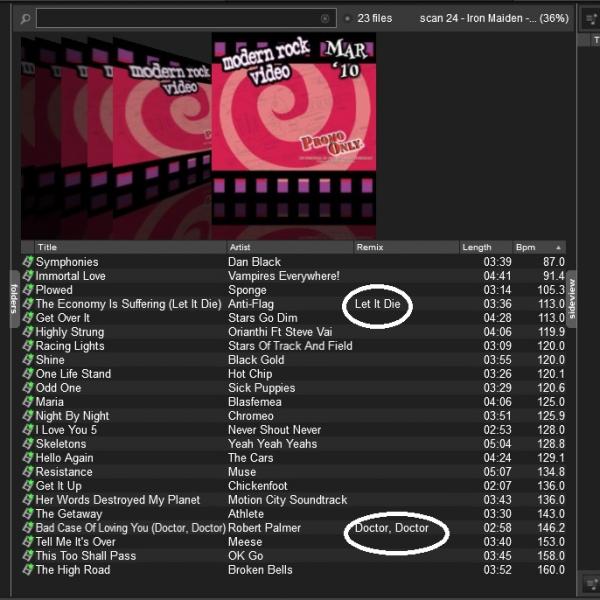This screenshot has height=600, width=600.
Task: Click artist Orianthi Ft Steve Vai
Action: (x=280, y=332)
